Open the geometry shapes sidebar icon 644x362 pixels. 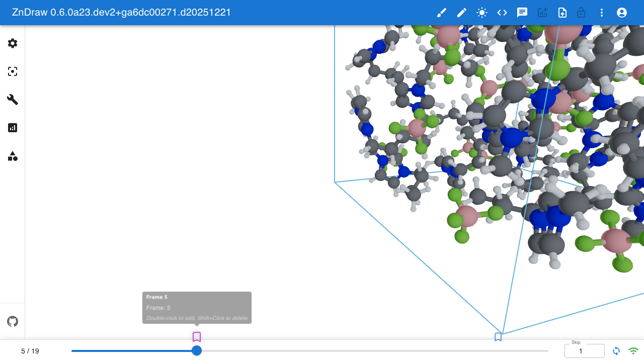tap(13, 156)
